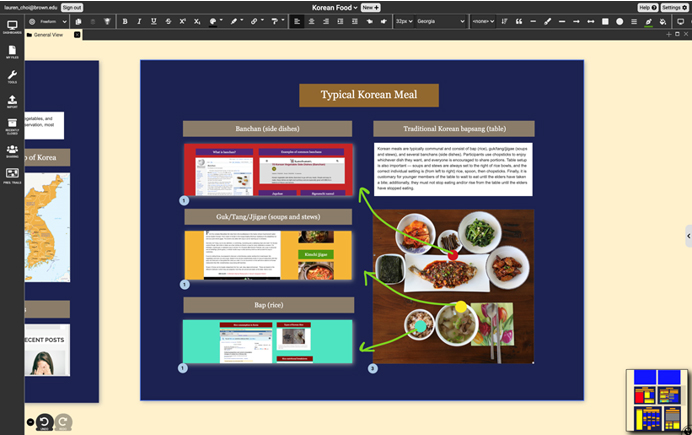Toggle bold formatting
The image size is (692, 435).
(x=125, y=21)
